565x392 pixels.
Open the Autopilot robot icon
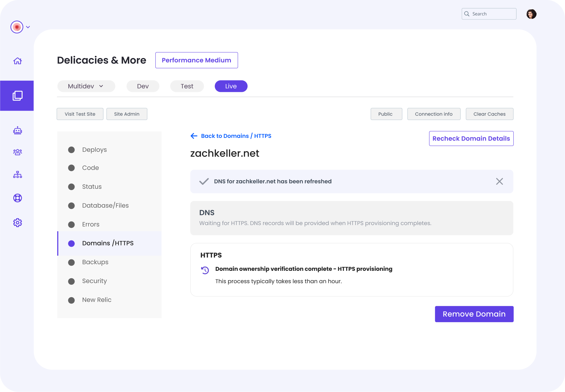18,130
